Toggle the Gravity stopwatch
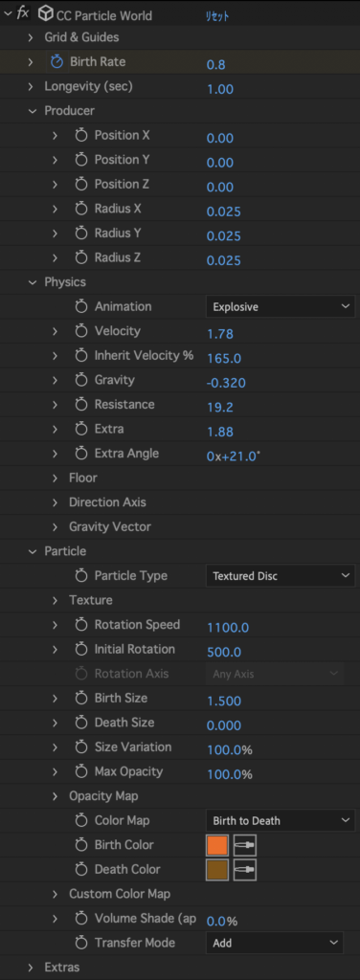 point(81,380)
